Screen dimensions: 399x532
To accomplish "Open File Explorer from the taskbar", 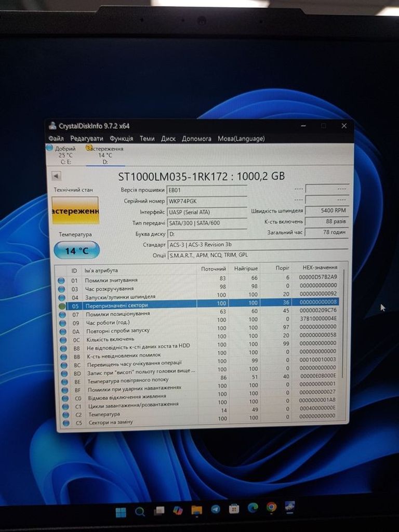I will (196, 510).
